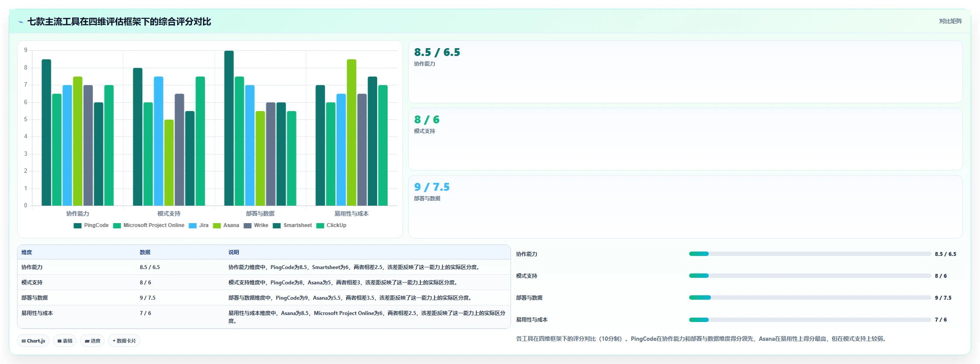Toggle the ClickUp legend entry
This screenshot has width=980, height=364.
(331, 225)
